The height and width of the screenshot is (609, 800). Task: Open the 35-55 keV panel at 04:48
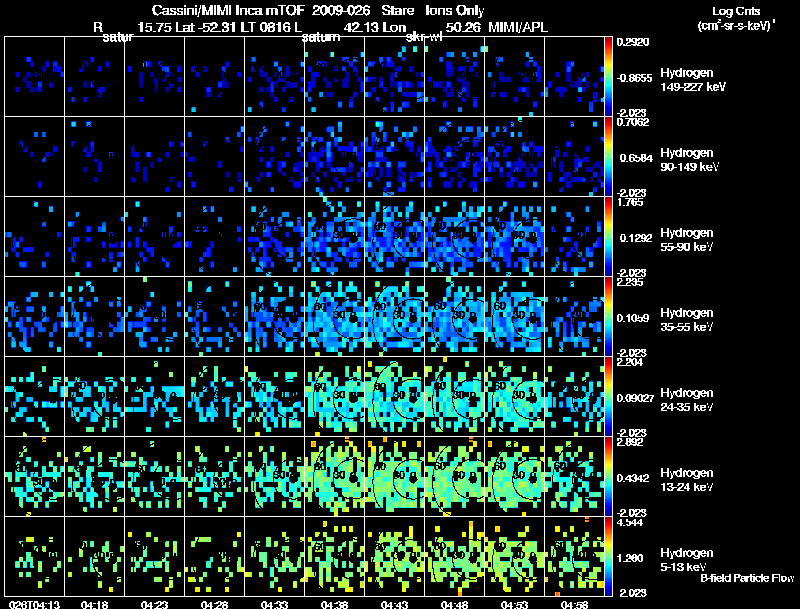tap(455, 316)
